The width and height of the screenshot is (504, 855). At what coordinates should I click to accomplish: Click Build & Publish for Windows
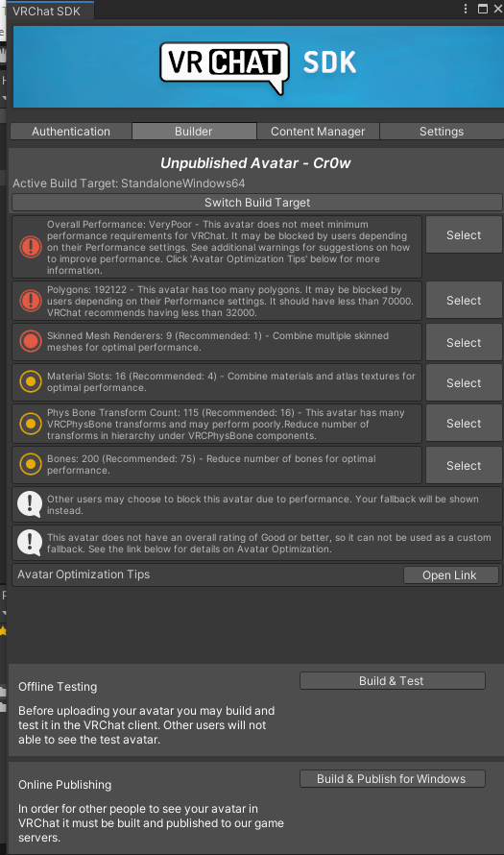pos(393,779)
